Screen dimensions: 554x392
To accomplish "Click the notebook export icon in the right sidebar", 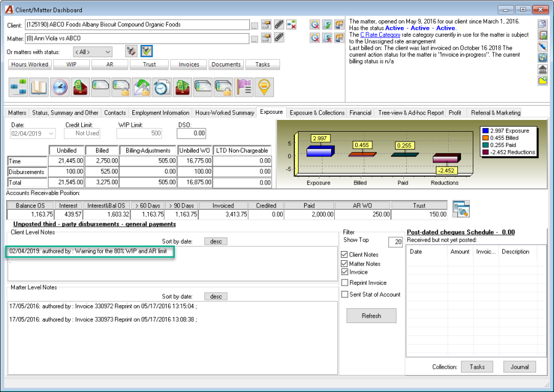I will [x=542, y=35].
